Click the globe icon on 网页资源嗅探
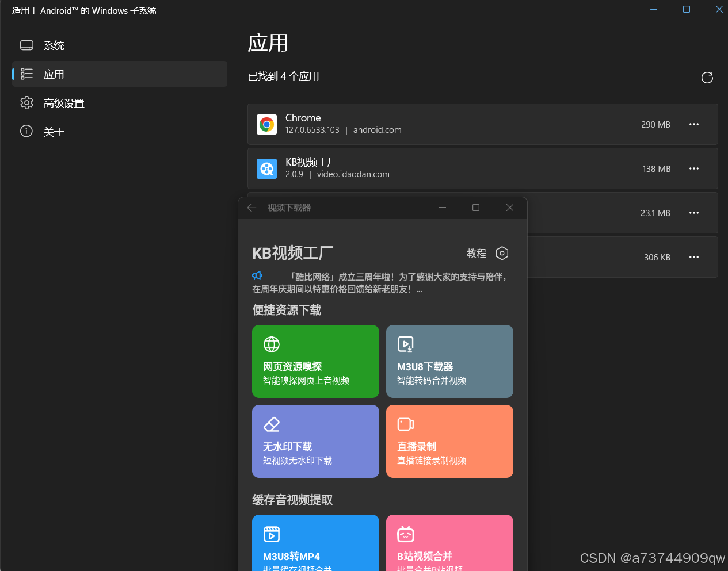 pos(272,344)
